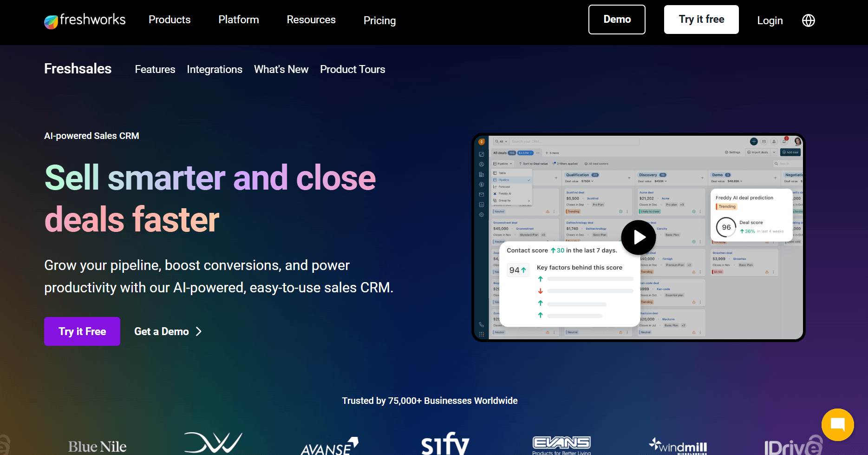Open the chat support widget
Image resolution: width=868 pixels, height=455 pixels.
point(837,424)
